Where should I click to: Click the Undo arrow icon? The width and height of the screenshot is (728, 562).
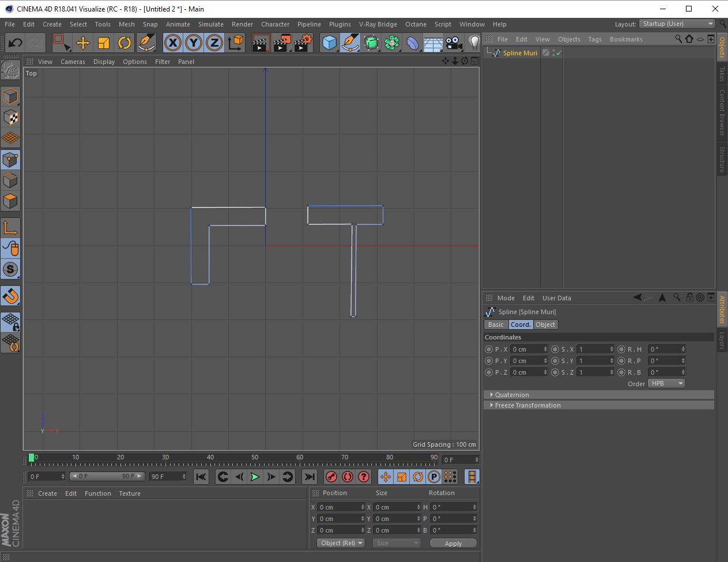click(15, 43)
